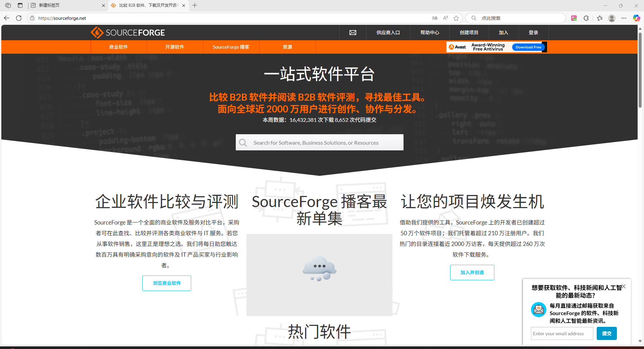Click the back navigation arrow
This screenshot has height=349, width=644.
point(7,18)
